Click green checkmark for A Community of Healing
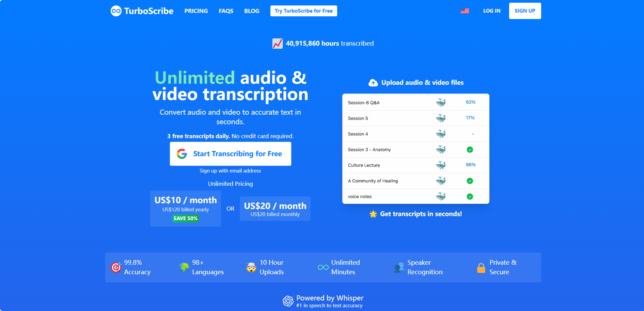The width and height of the screenshot is (644, 311). tap(470, 181)
